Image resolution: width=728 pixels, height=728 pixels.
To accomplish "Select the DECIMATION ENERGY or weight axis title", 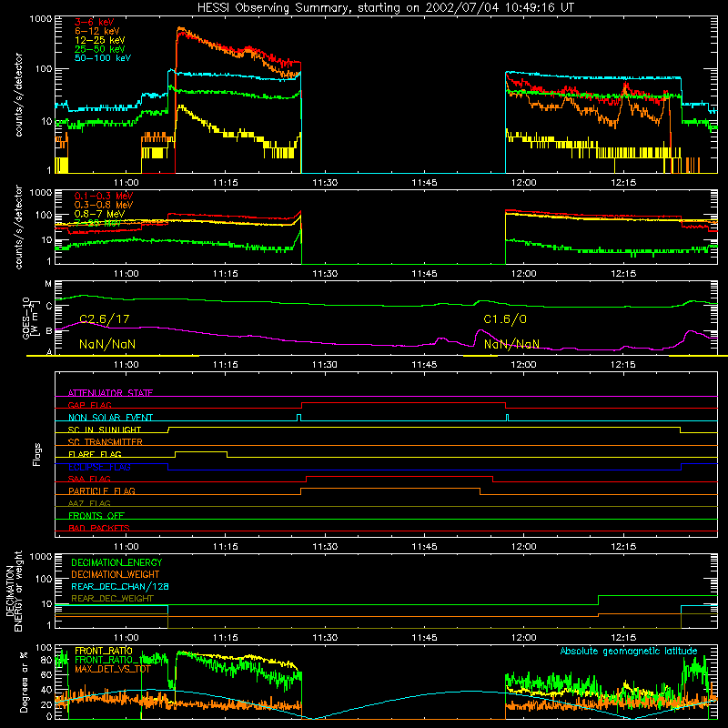I will pos(14,591).
